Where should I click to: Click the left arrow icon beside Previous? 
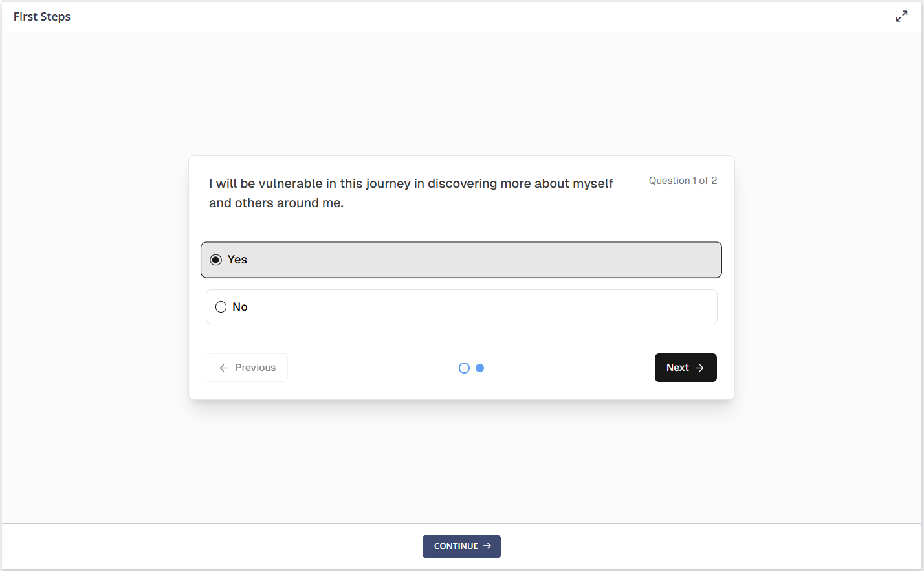tap(224, 368)
